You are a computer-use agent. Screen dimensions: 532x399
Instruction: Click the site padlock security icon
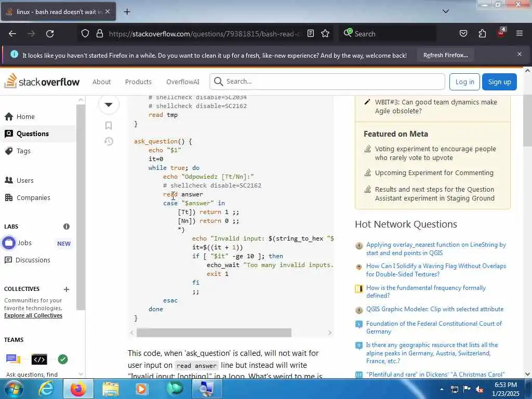(99, 34)
